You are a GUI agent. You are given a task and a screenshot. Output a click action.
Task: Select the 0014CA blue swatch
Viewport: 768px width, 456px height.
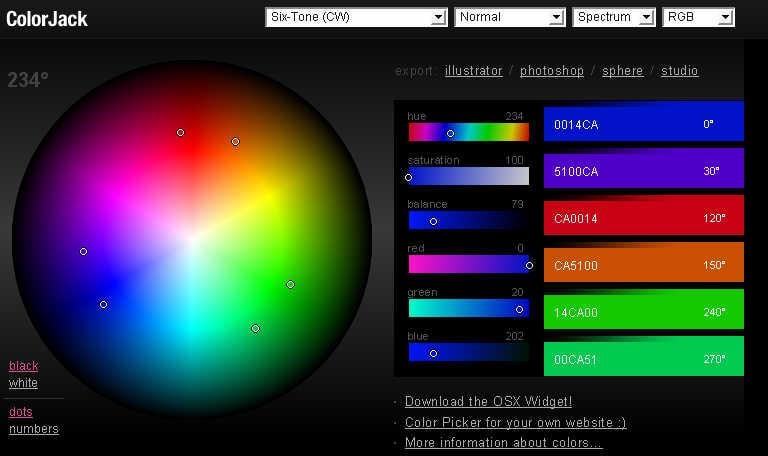coord(644,121)
